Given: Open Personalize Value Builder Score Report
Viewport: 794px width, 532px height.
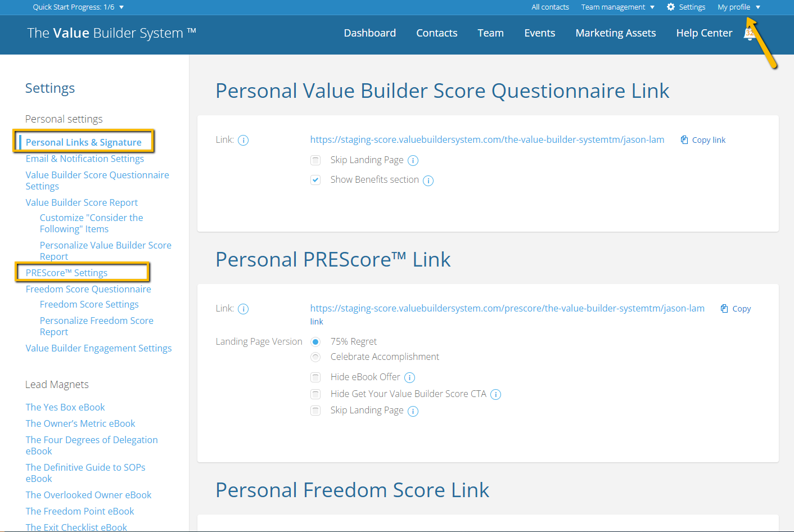Looking at the screenshot, I should [x=106, y=251].
